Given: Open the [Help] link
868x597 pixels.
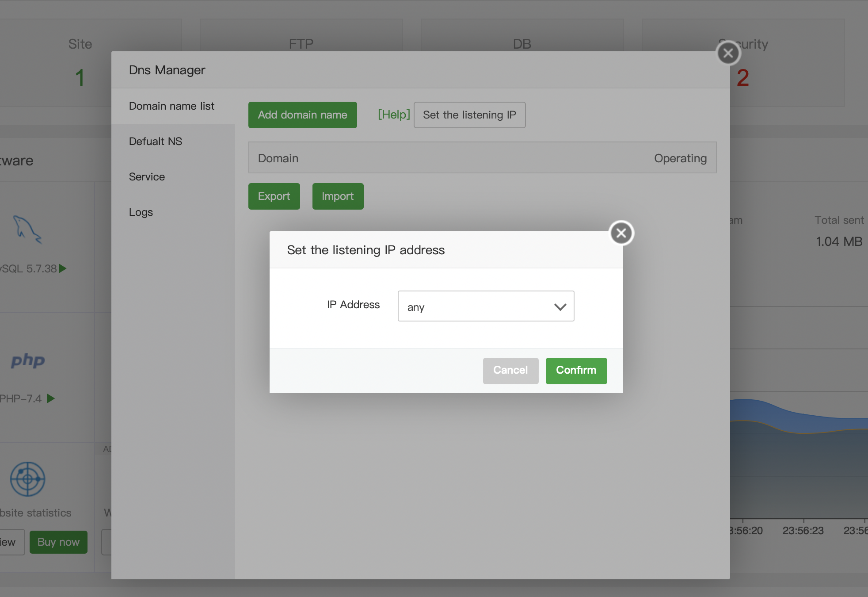Looking at the screenshot, I should [x=393, y=115].
